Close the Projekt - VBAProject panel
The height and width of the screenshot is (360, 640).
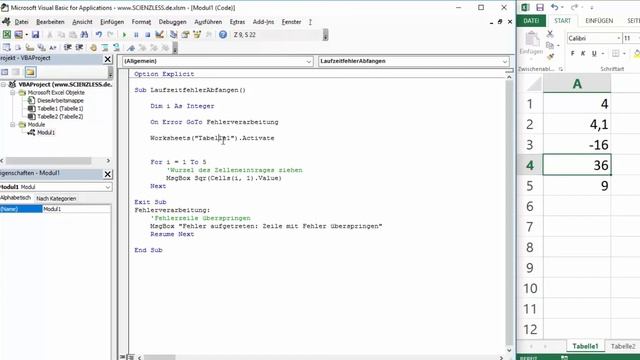(107, 59)
